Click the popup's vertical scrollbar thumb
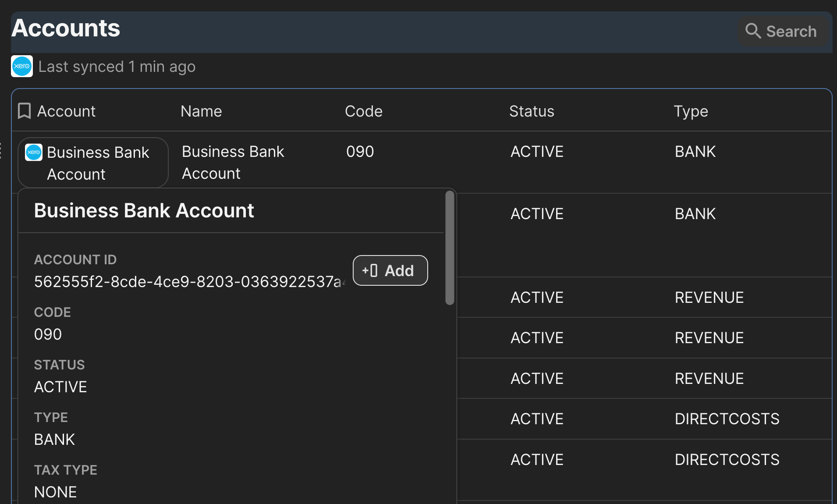Image resolution: width=837 pixels, height=504 pixels. tap(450, 248)
